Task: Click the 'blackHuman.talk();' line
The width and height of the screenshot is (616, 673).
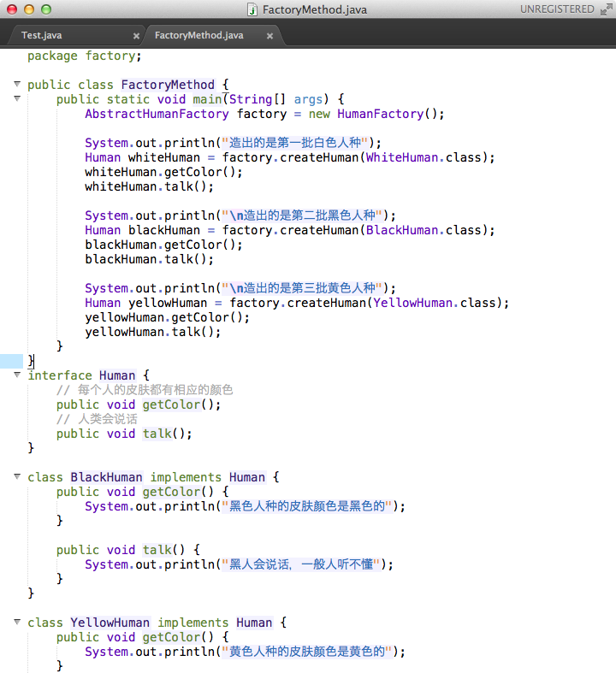Action: (149, 259)
